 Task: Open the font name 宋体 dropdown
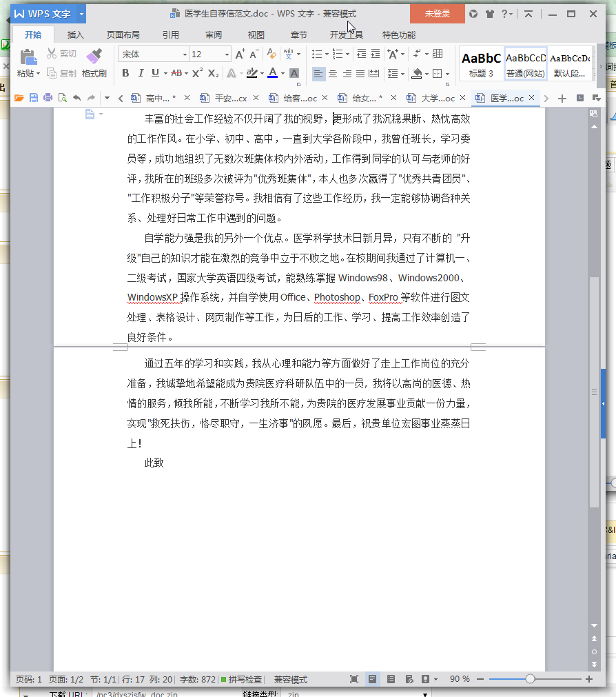pyautogui.click(x=185, y=54)
